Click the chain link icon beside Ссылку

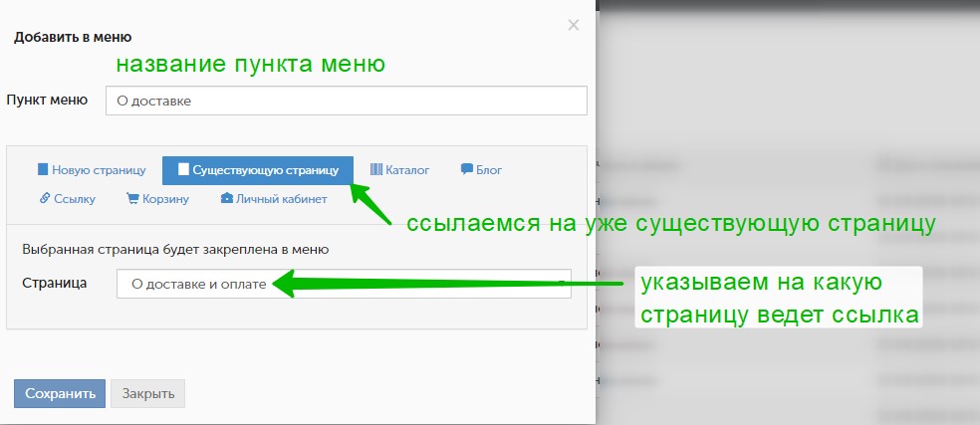pyautogui.click(x=45, y=199)
